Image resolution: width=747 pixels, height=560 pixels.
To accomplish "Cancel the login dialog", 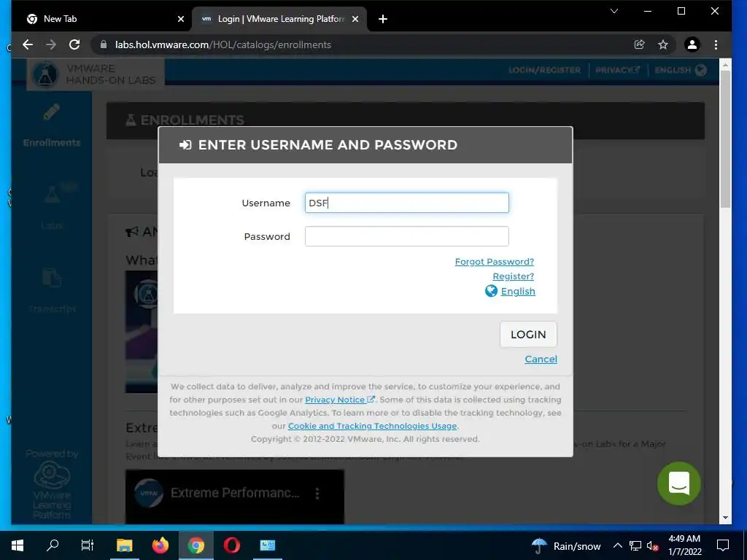I will 541,359.
